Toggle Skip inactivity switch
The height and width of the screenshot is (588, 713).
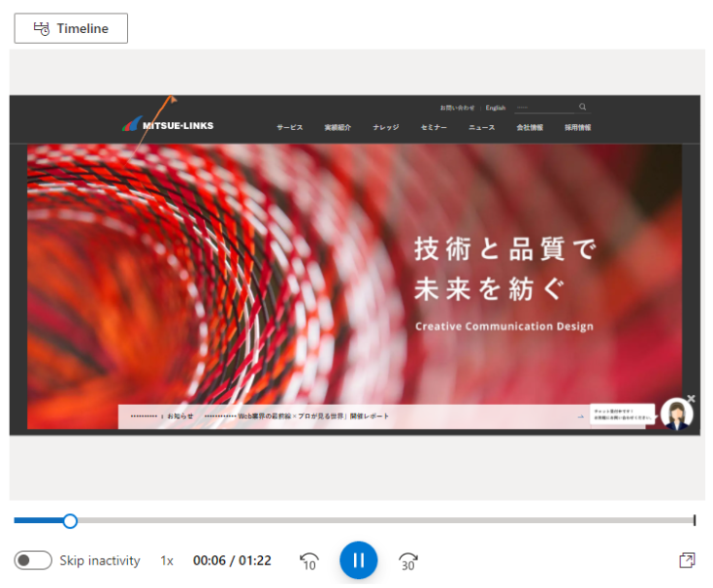pyautogui.click(x=33, y=560)
